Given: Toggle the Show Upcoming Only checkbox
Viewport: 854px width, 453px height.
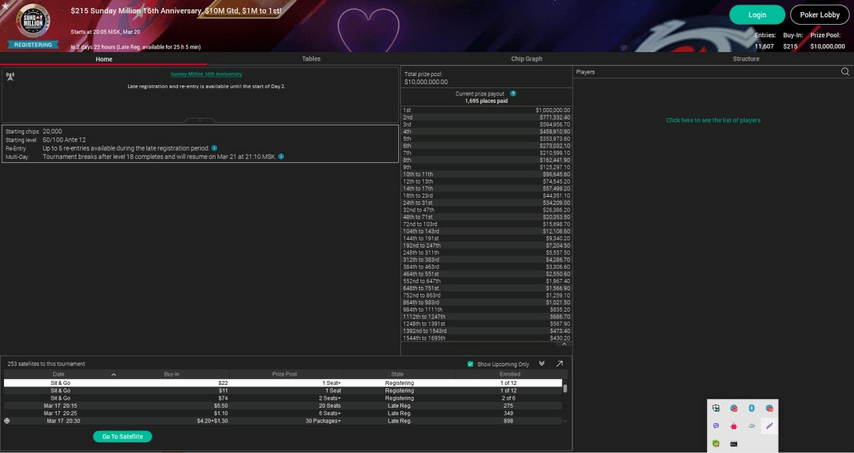Looking at the screenshot, I should coord(470,364).
